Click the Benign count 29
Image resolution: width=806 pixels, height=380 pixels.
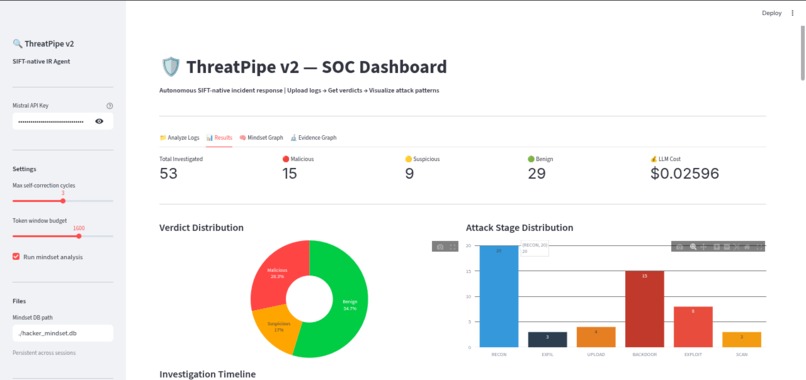point(537,174)
